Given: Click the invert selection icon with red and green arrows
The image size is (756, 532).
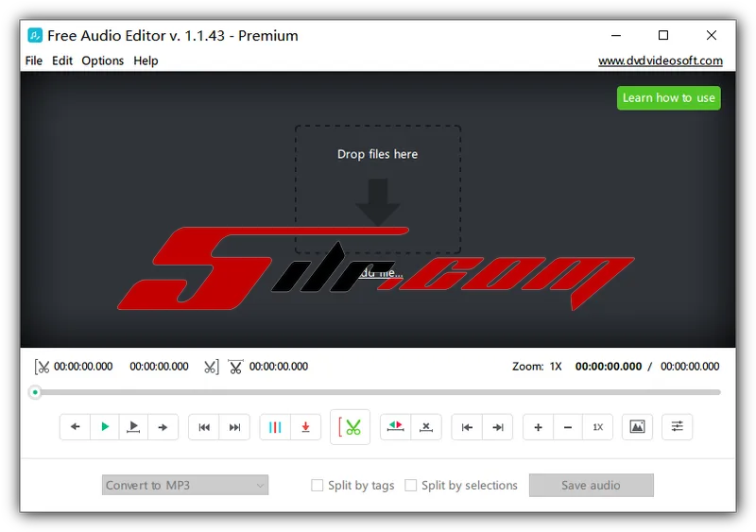Looking at the screenshot, I should 395,427.
